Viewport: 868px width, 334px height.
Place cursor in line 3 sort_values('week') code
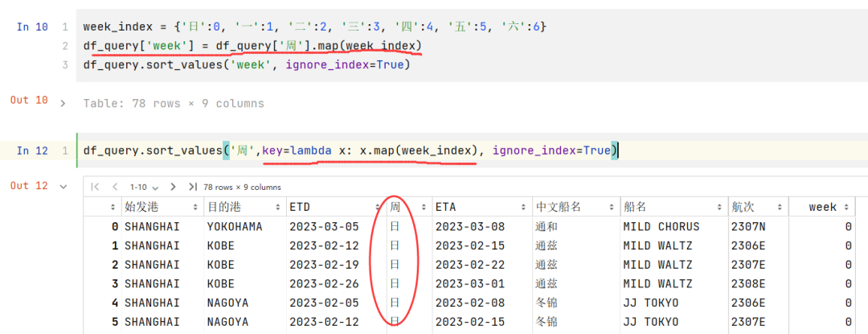click(247, 65)
